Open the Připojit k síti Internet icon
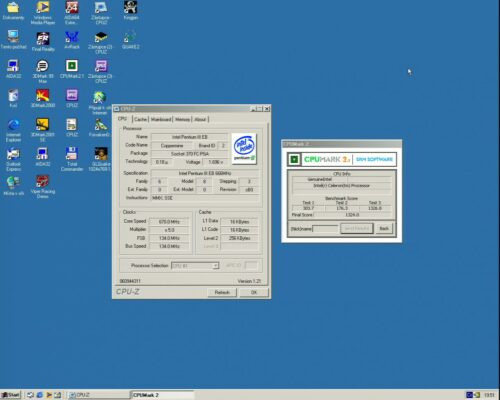500x400 pixels. pyautogui.click(x=100, y=103)
